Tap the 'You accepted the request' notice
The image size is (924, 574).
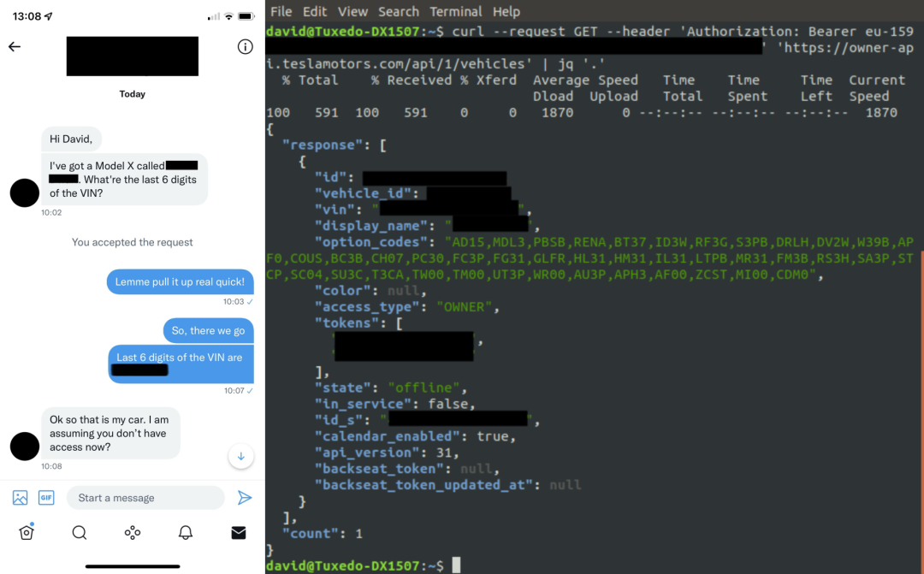132,242
